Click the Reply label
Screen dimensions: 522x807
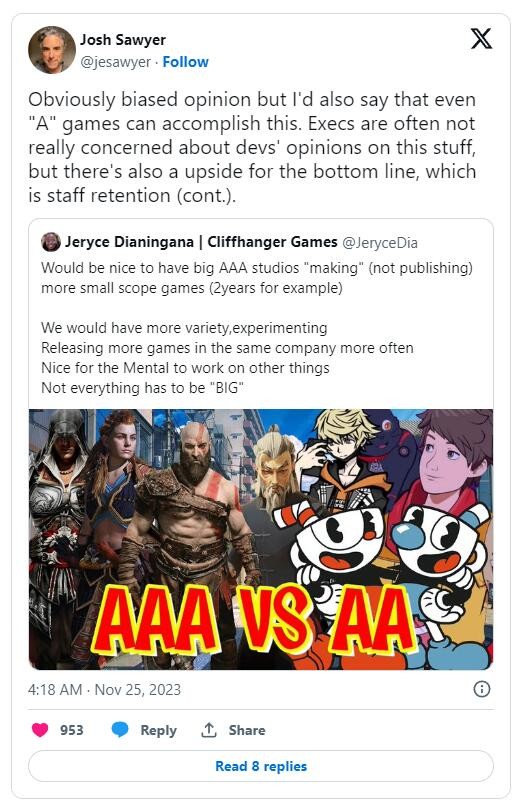point(159,730)
